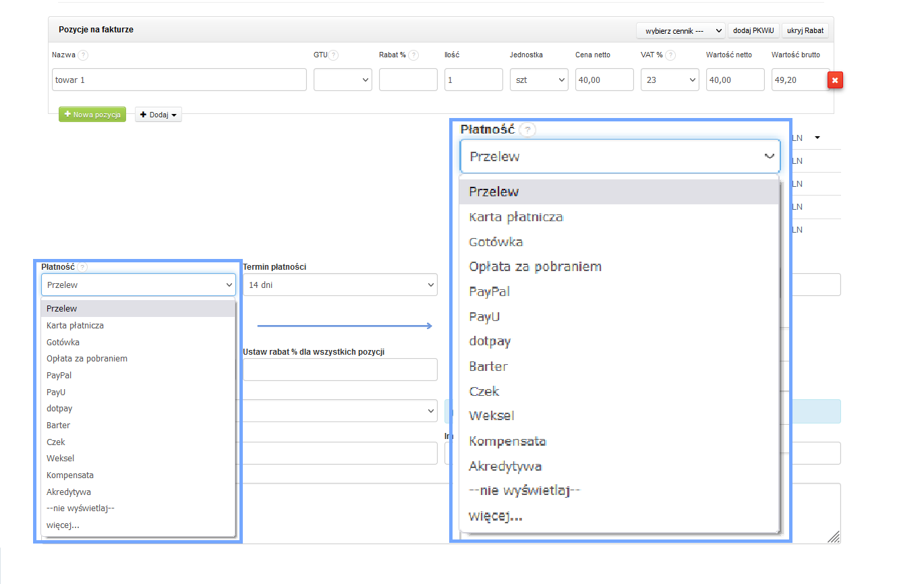The height and width of the screenshot is (584, 924).
Task: Open help icon beside VAT % label
Action: point(670,55)
